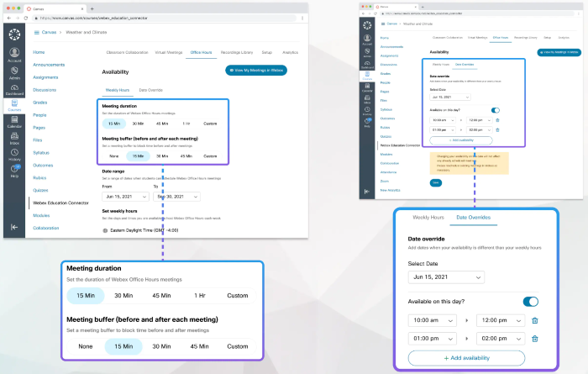
Task: Delete 10:00 am slot in Date Overrides window
Action: (497, 120)
